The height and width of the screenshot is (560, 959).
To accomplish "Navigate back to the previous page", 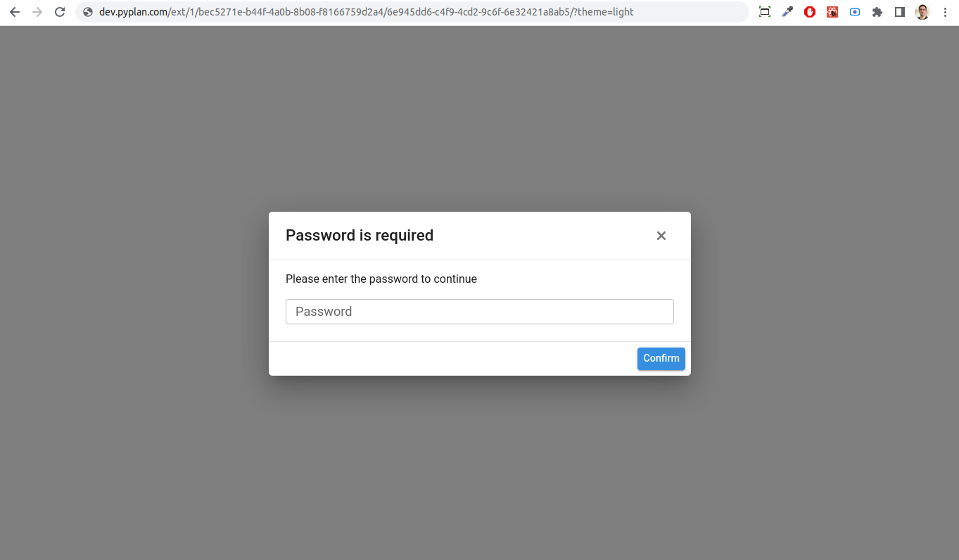I will (x=15, y=12).
